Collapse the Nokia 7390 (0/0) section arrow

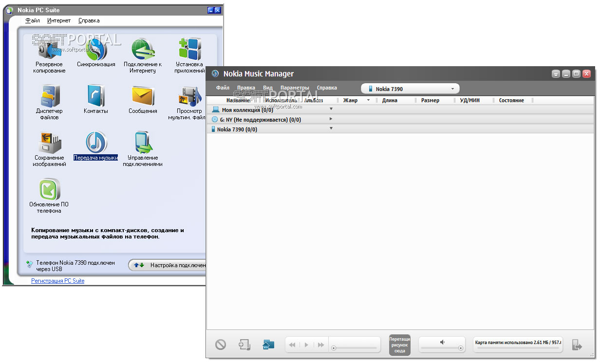point(331,128)
